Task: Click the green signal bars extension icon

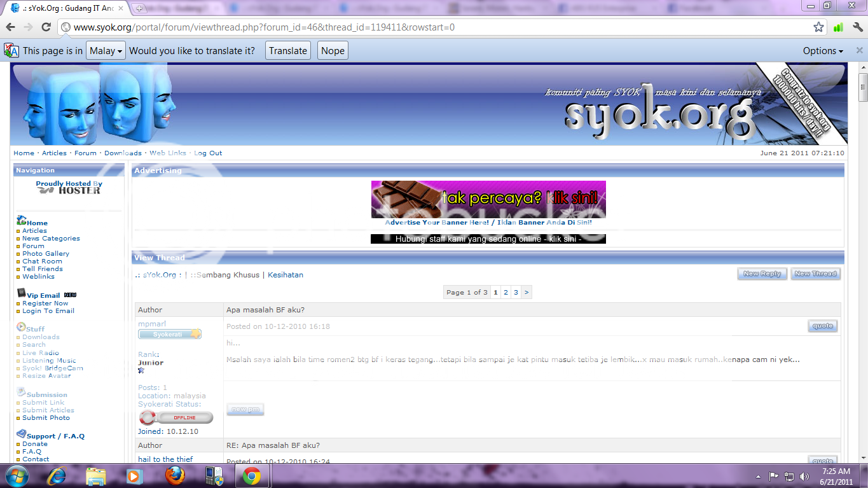Action: [x=838, y=27]
